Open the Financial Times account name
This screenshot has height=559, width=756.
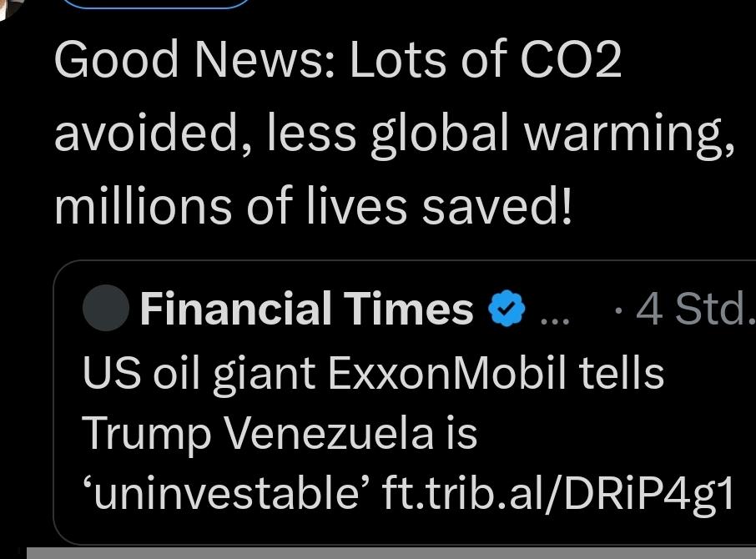coord(306,310)
